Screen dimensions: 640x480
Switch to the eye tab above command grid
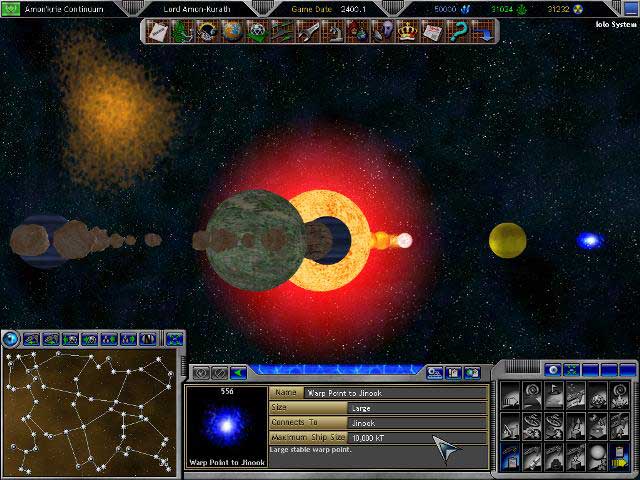click(x=553, y=370)
